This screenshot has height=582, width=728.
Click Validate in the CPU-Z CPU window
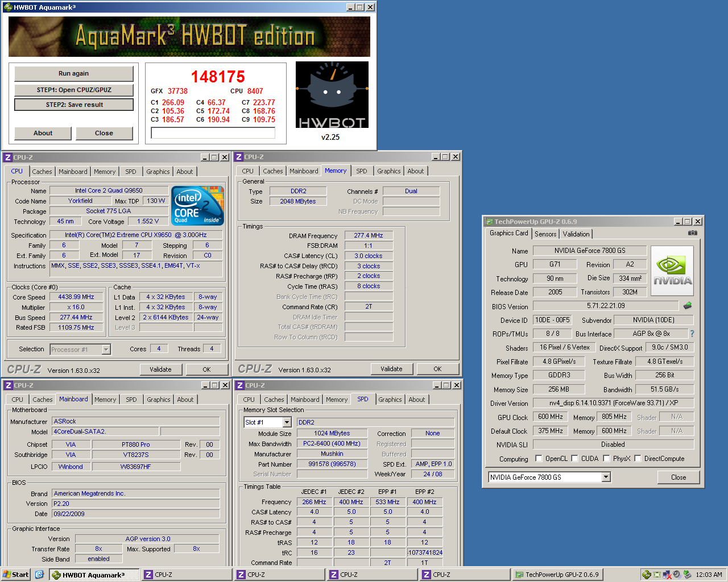160,369
